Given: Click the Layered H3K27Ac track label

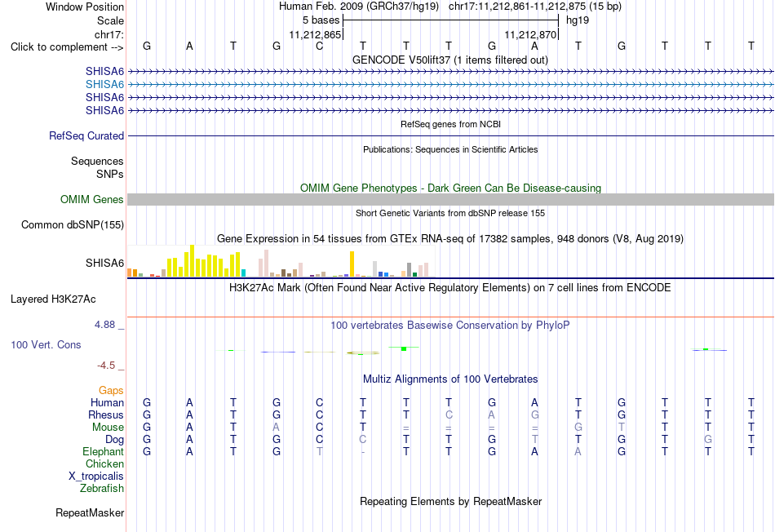Looking at the screenshot, I should (53, 299).
